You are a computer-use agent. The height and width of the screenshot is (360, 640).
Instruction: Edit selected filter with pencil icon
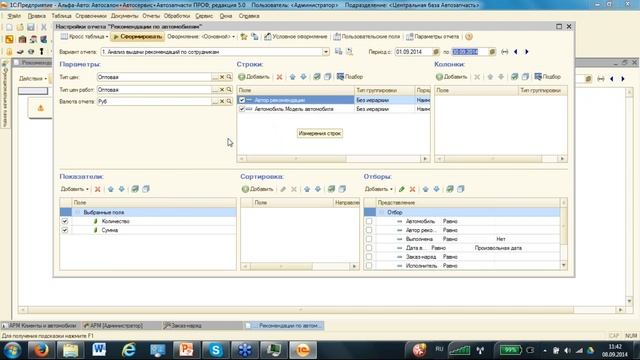[402, 189]
